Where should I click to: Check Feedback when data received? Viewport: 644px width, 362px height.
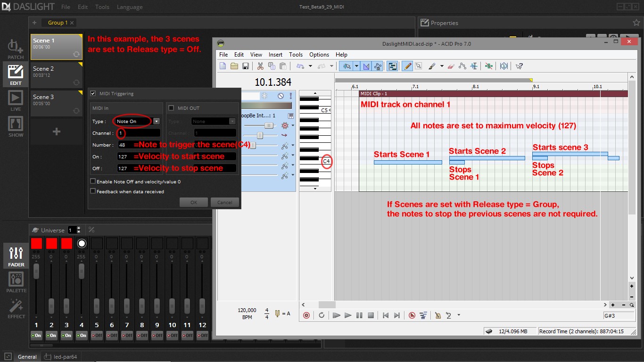pyautogui.click(x=93, y=191)
